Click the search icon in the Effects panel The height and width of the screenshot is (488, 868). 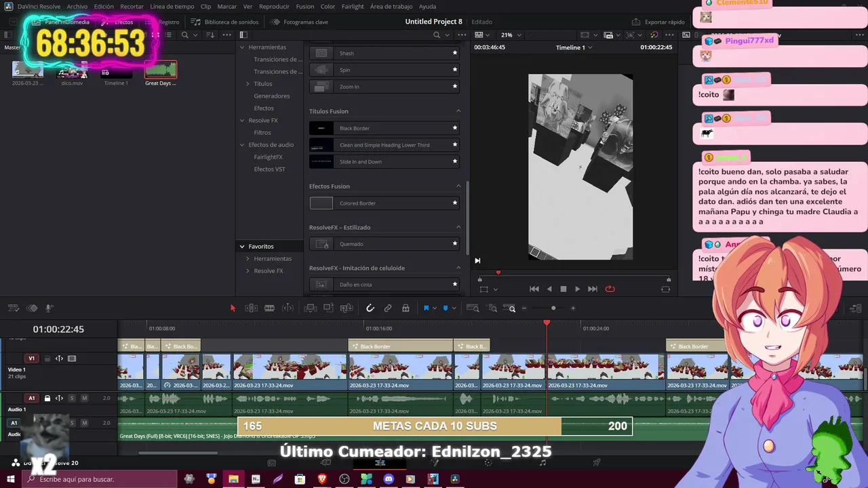point(437,35)
